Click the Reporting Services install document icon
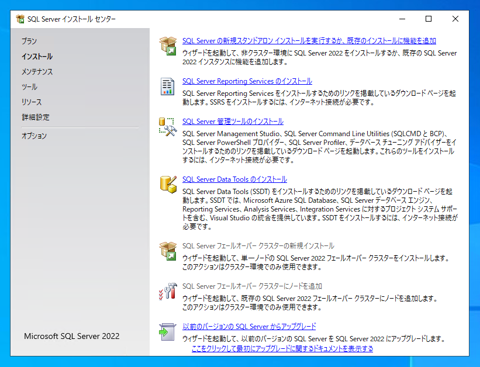The width and height of the screenshot is (480, 367). pos(167,86)
